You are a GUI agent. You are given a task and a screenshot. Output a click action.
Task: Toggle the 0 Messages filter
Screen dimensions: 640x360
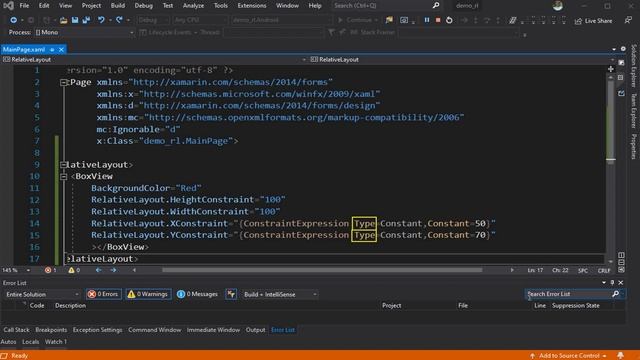point(198,294)
